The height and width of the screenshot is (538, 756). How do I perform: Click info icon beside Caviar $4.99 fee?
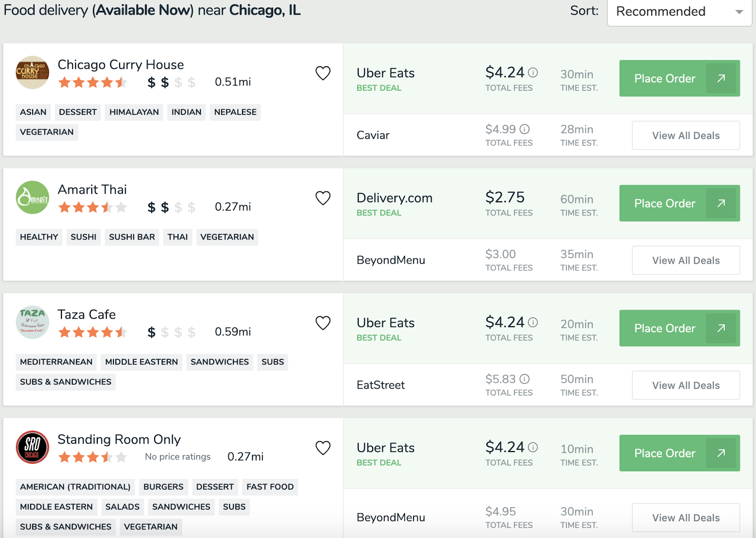click(x=524, y=129)
